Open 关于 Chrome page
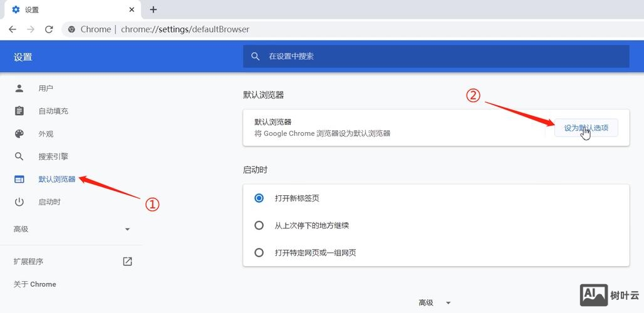 pos(35,284)
